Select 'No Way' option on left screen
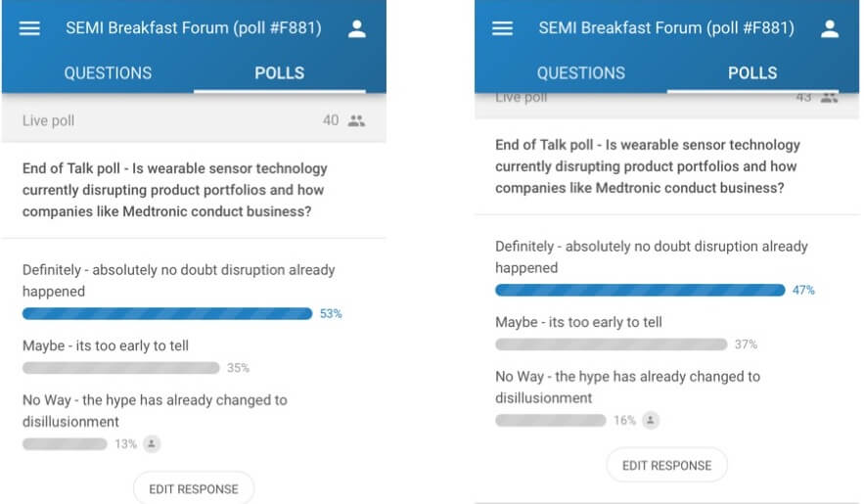This screenshot has height=504, width=864. 155,410
